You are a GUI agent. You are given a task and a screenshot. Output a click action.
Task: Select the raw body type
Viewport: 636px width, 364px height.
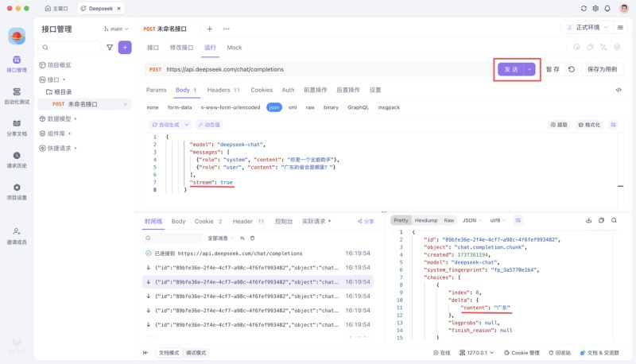click(x=310, y=107)
